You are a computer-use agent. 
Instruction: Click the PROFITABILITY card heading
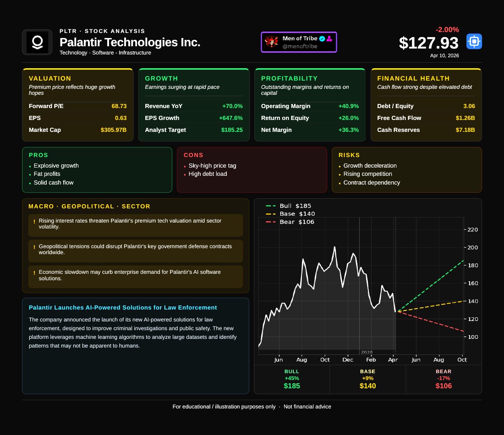pyautogui.click(x=289, y=78)
